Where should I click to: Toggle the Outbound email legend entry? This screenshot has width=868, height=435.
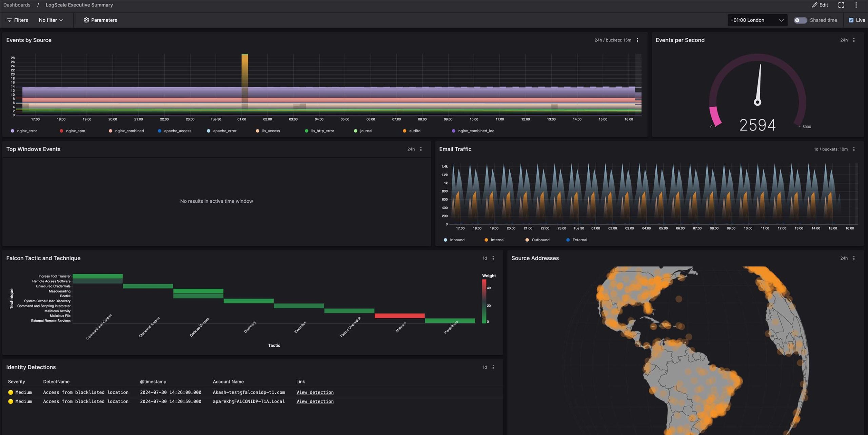pos(537,240)
